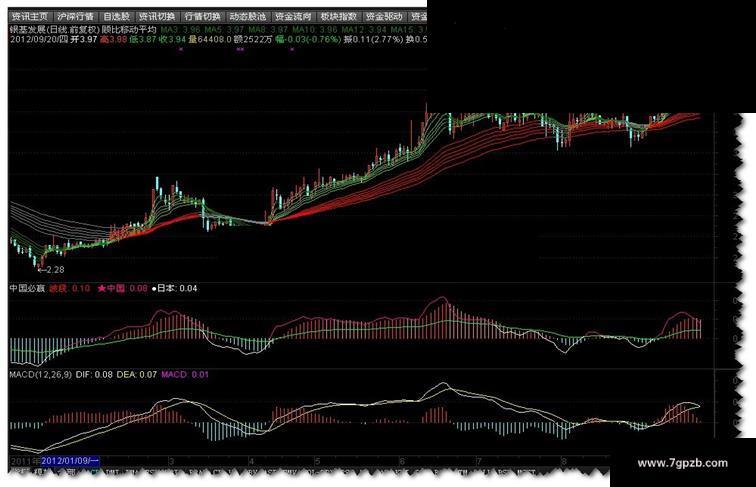This screenshot has height=487, width=756.
Task: Click month marker 4 on the time axis
Action: [251, 461]
